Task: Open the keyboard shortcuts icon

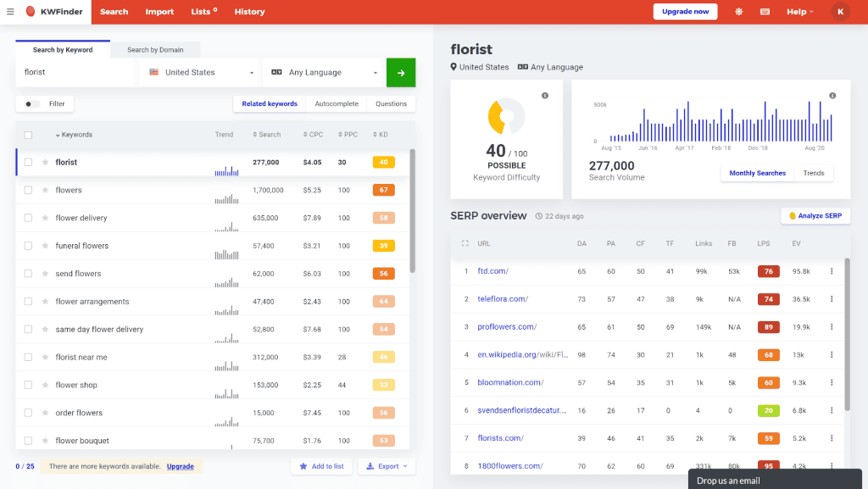Action: 765,12
